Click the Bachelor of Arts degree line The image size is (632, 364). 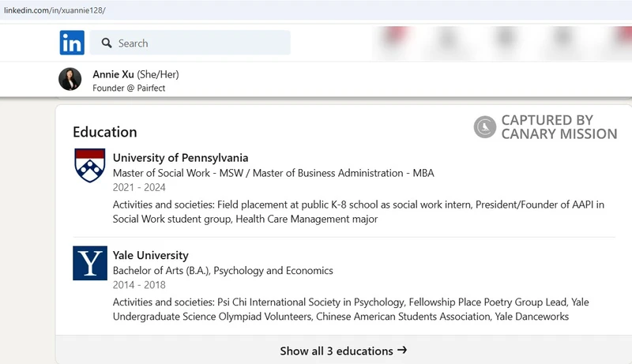[x=223, y=271]
